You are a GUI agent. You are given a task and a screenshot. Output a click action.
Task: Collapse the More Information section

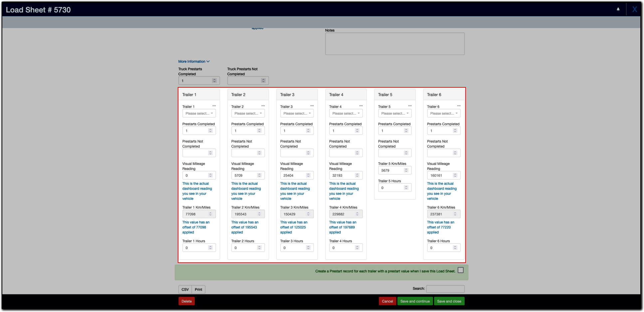tap(194, 62)
